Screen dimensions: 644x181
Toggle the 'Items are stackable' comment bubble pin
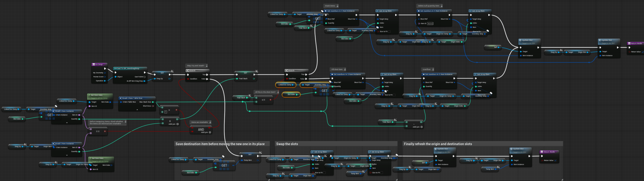tap(210, 122)
